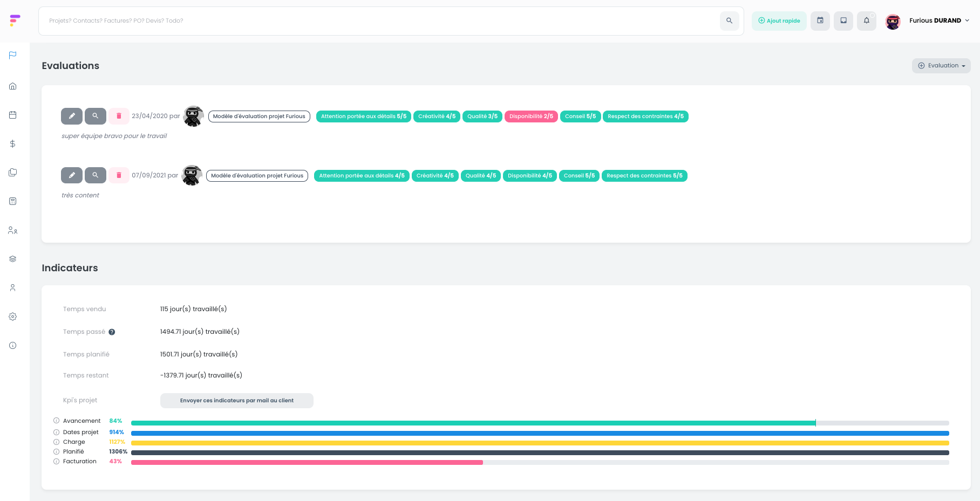Image resolution: width=980 pixels, height=501 pixels.
Task: Click info icon next to Facturation
Action: coord(56,461)
